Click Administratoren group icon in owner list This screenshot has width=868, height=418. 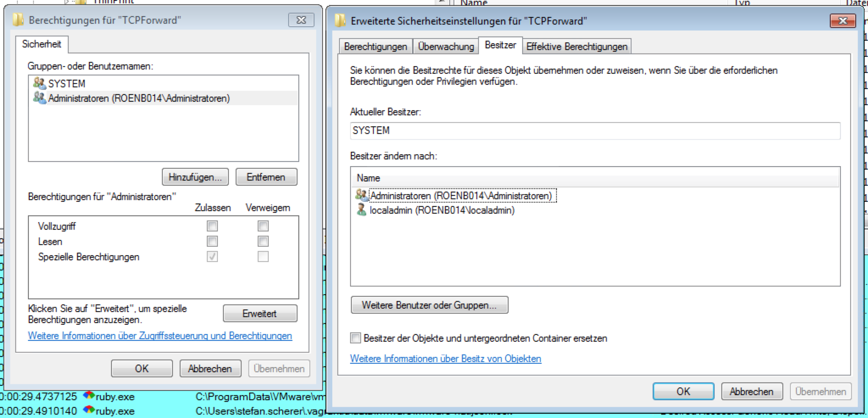pyautogui.click(x=362, y=195)
